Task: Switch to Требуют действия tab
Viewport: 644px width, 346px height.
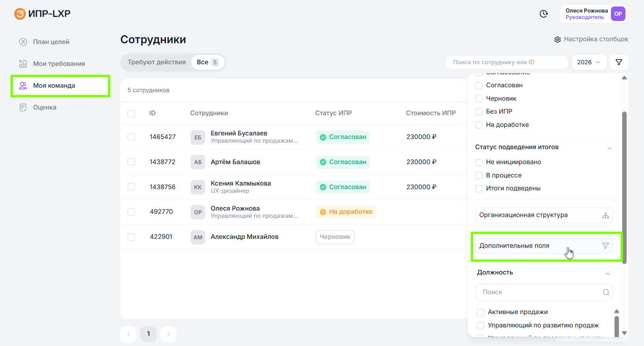Action: [157, 62]
